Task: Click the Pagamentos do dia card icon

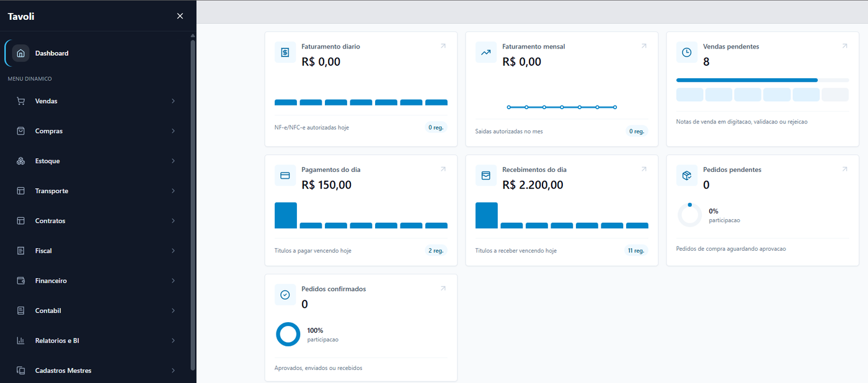Action: coord(285,176)
